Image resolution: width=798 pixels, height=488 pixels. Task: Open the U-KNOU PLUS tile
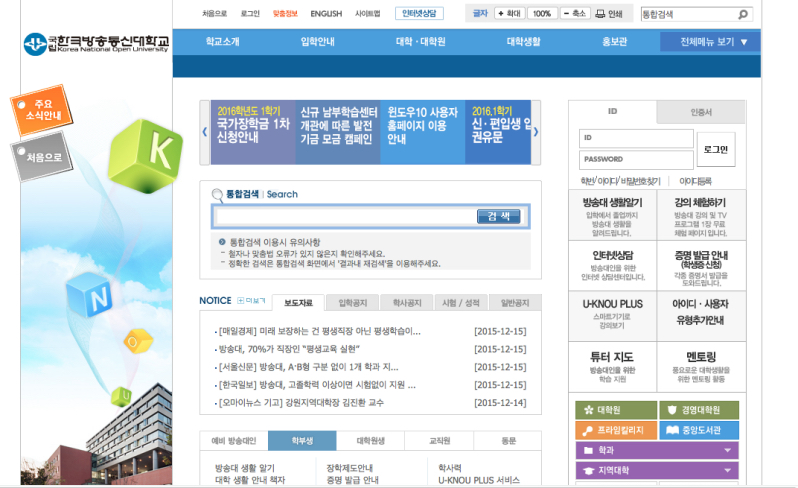[612, 316]
